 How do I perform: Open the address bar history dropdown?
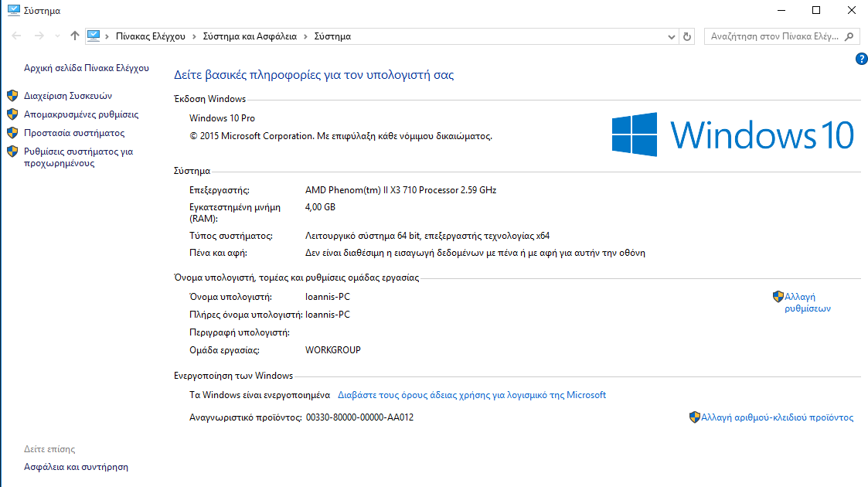click(x=672, y=36)
